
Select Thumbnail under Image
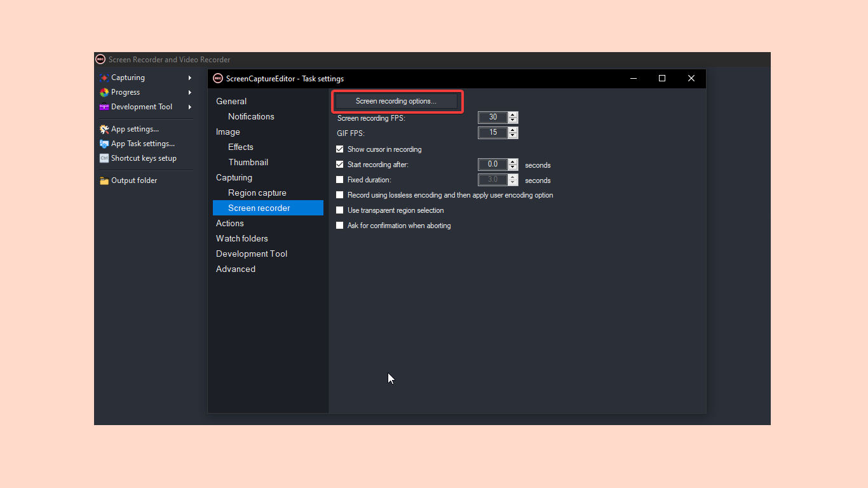[x=248, y=162]
